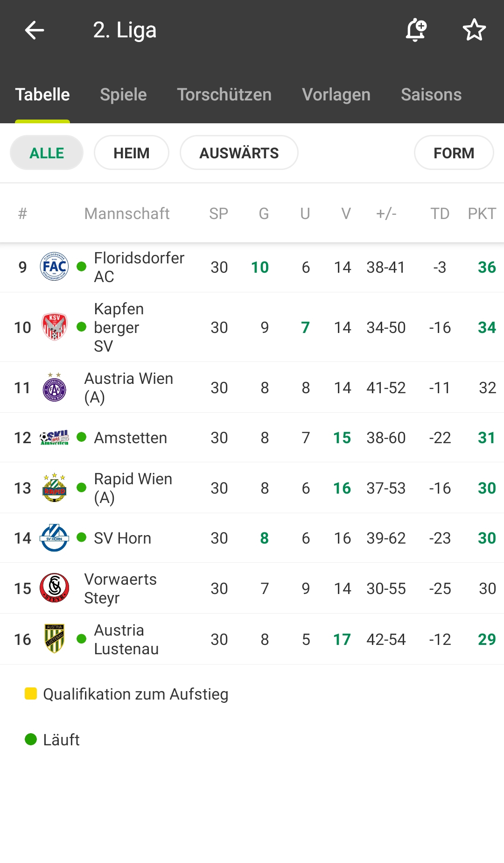Open Floridsdorfer AC club logo
Image resolution: width=504 pixels, height=863 pixels.
55,267
